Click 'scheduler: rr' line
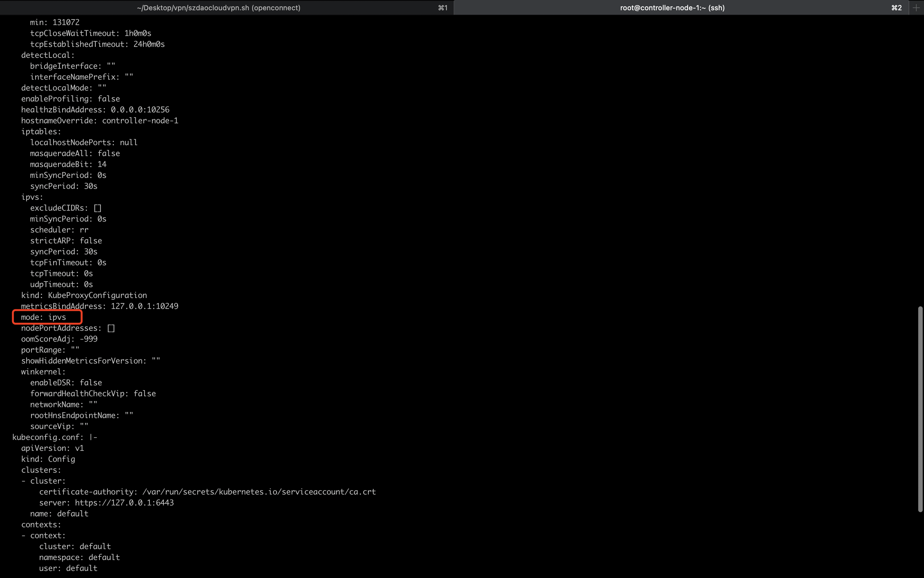 (x=59, y=230)
